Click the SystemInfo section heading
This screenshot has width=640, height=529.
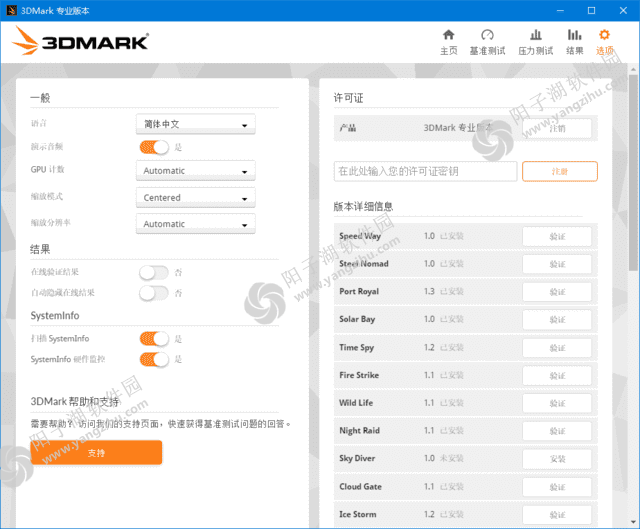tap(55, 316)
